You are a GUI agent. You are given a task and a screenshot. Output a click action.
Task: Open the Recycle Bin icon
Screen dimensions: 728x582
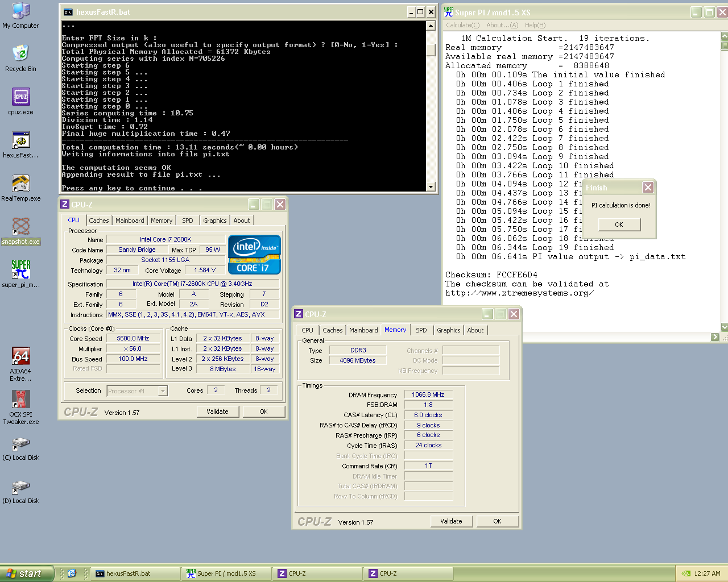click(20, 54)
